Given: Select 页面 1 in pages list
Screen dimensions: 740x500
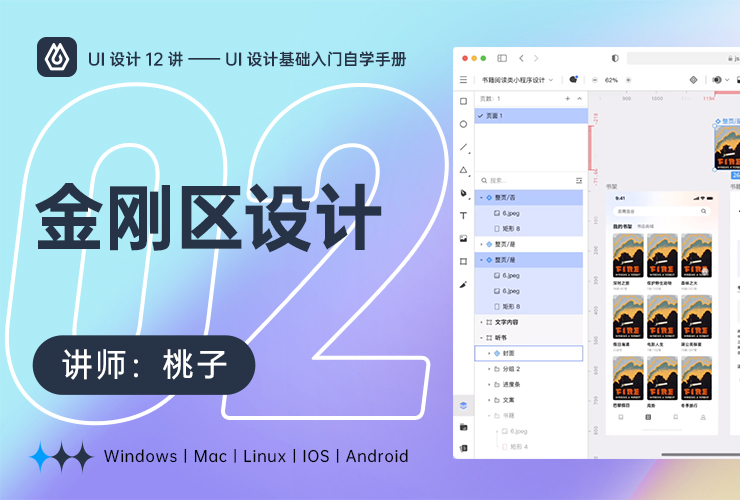Looking at the screenshot, I should [x=531, y=116].
